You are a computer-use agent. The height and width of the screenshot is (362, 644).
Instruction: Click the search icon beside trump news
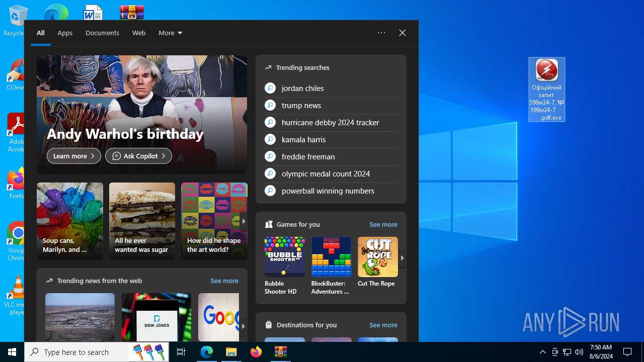[x=270, y=105]
